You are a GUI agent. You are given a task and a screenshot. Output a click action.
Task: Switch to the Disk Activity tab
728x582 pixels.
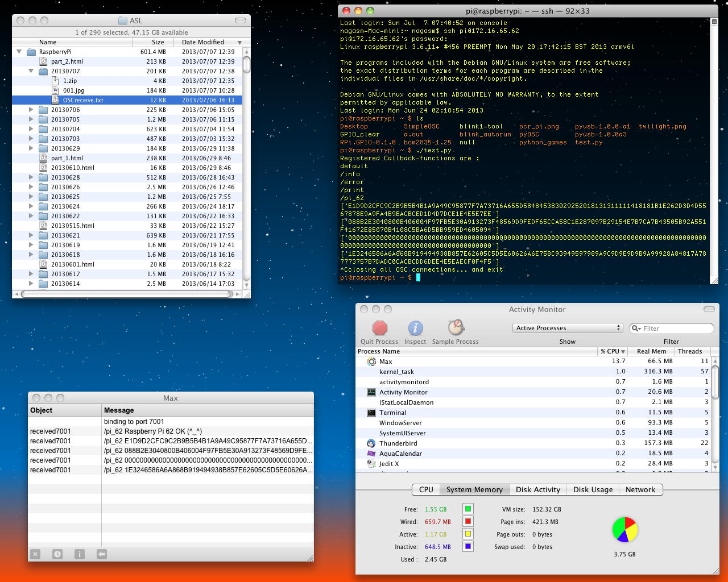click(x=537, y=490)
